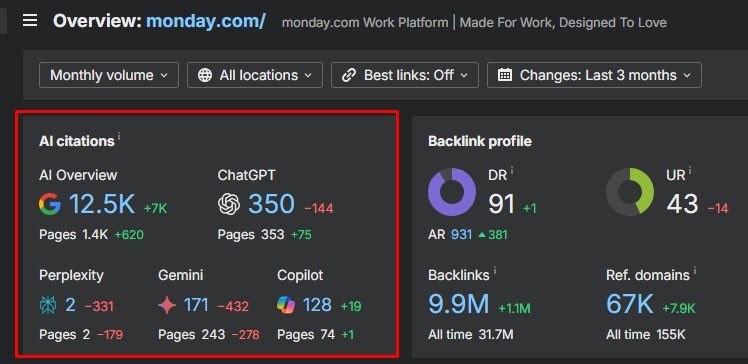Open the monday.com/ link in the header

[206, 21]
